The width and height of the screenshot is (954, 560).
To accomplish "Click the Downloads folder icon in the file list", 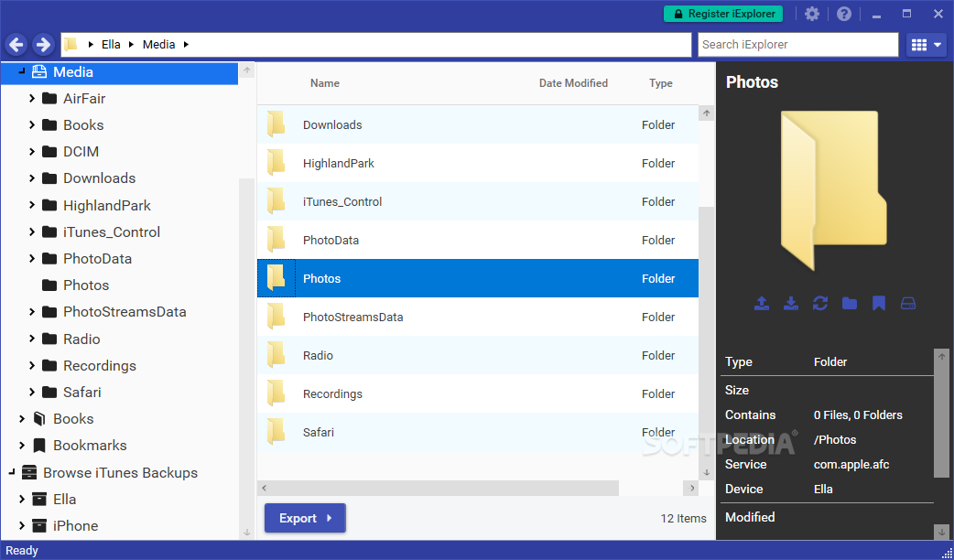I will 276,124.
